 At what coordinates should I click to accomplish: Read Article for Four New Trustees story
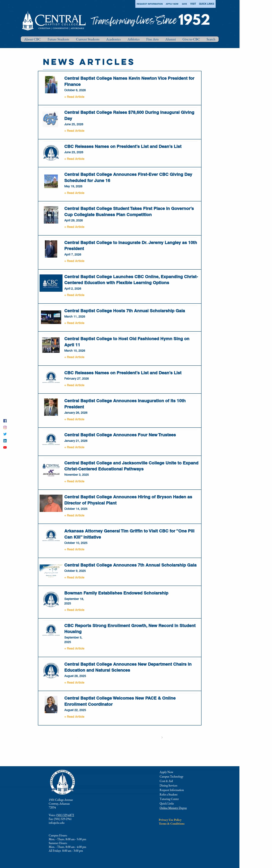[74, 447]
